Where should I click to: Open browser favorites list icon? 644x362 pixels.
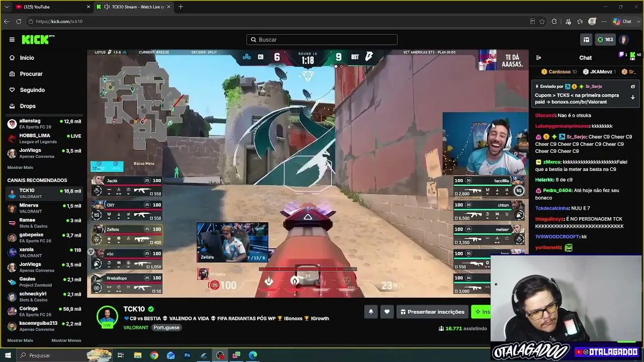pos(580,22)
